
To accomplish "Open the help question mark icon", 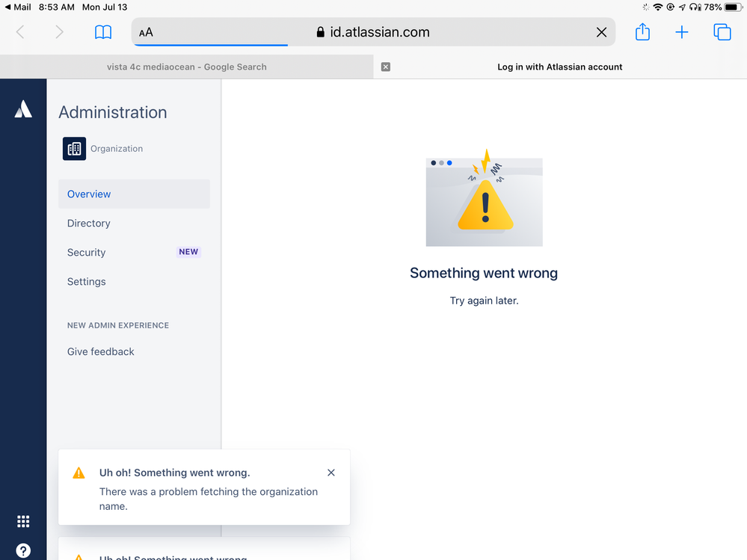I will click(23, 551).
